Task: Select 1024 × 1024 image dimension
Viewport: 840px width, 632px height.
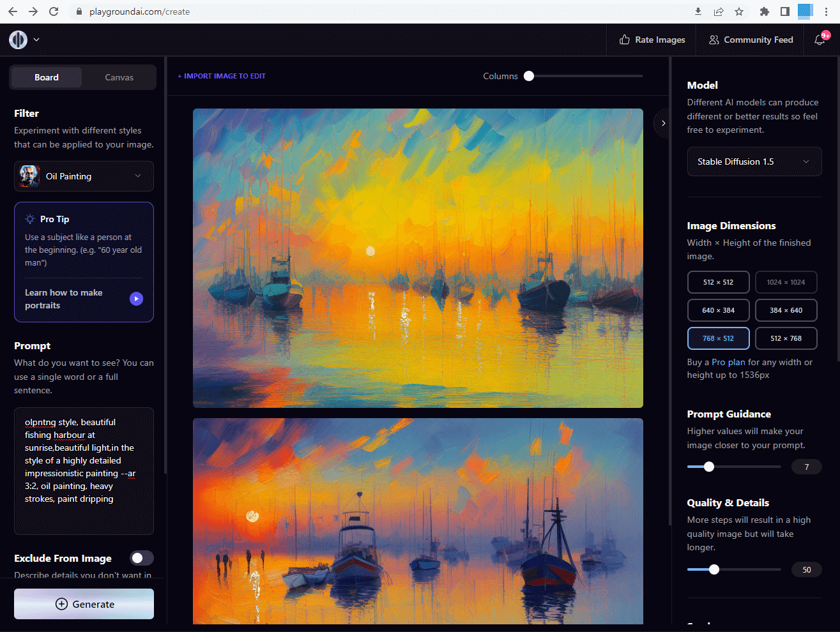Action: (786, 282)
